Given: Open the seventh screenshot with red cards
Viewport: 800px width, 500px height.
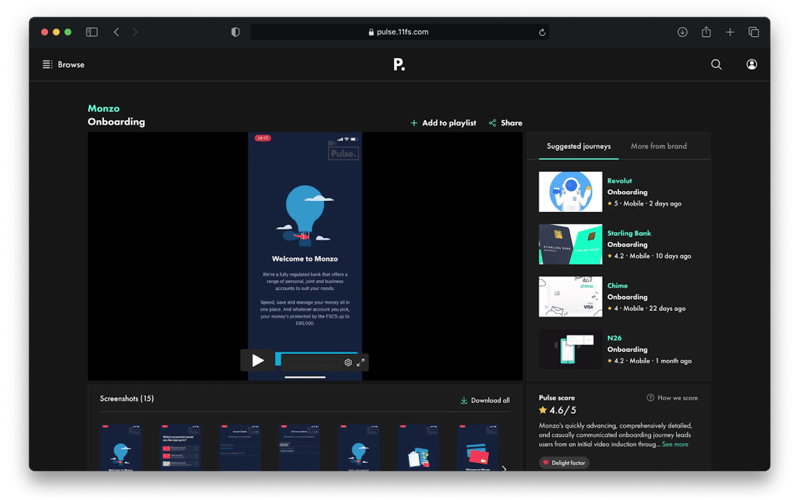Looking at the screenshot, I should point(478,447).
